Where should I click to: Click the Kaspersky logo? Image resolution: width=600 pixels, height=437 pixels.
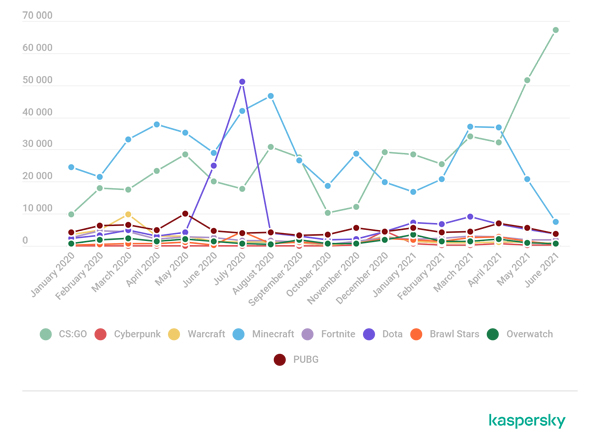527,421
